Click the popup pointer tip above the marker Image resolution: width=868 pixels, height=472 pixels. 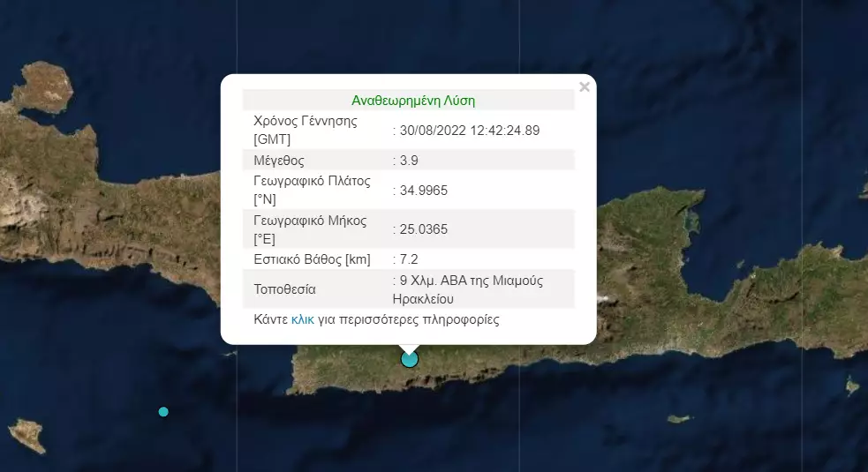coord(408,348)
